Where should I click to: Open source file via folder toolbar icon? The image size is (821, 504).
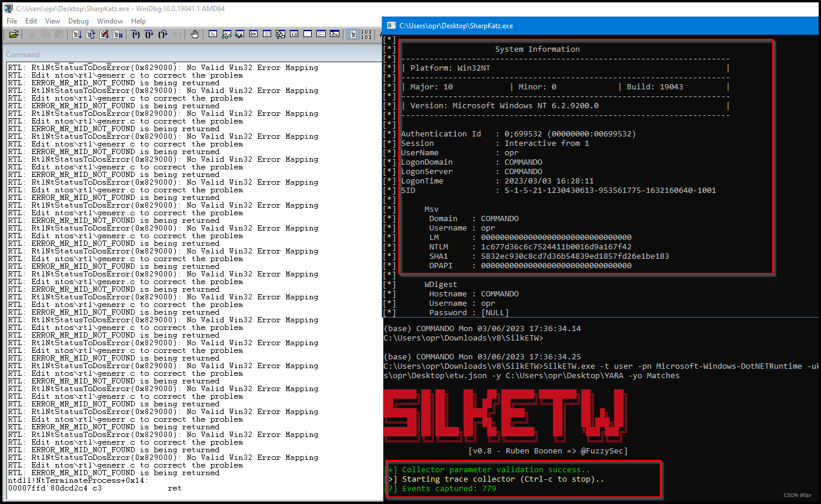click(14, 34)
